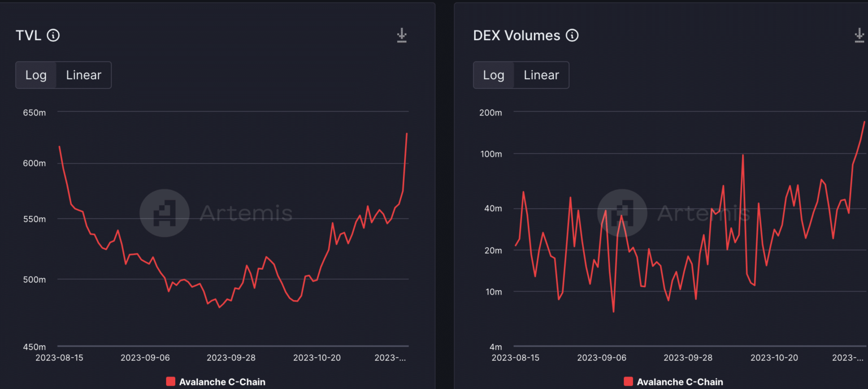Select Log scale on DEX Volumes chart
Image resolution: width=868 pixels, height=389 pixels.
tap(493, 75)
